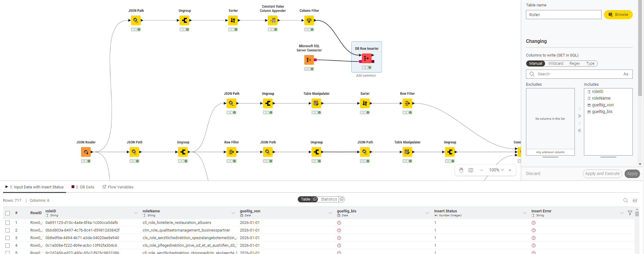Activate the pan hand tool
This screenshot has height=254, width=644.
(461, 170)
